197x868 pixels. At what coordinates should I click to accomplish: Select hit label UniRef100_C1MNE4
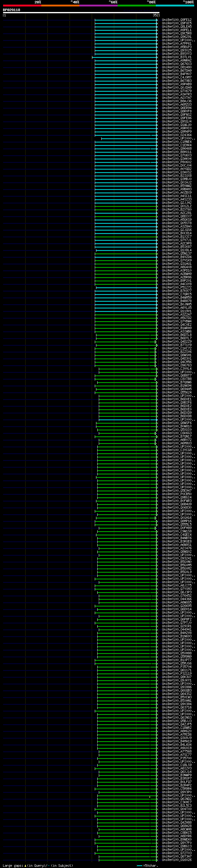(x=177, y=142)
